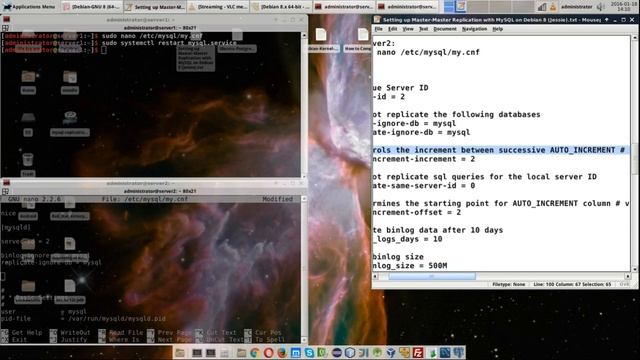Click 'ate-same-server-id = 0' line
Viewport: 640px width, 360px height.
[x=424, y=185]
